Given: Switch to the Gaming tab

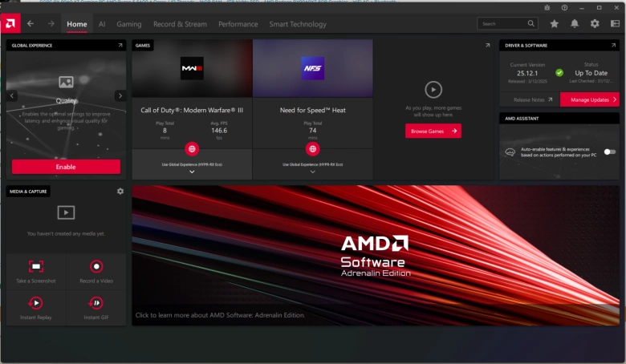Looking at the screenshot, I should (129, 24).
